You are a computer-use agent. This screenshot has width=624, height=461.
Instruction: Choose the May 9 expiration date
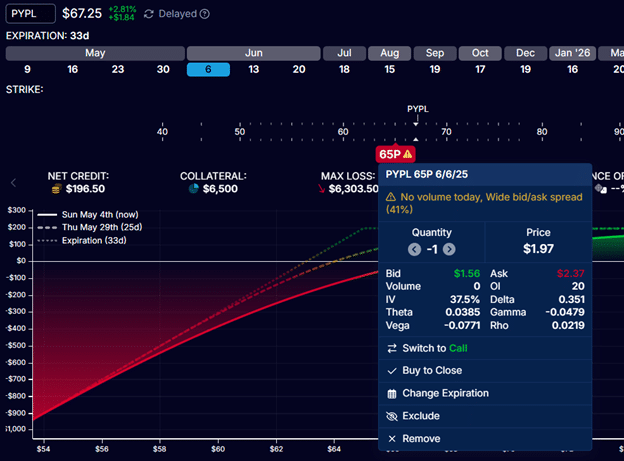pyautogui.click(x=27, y=69)
